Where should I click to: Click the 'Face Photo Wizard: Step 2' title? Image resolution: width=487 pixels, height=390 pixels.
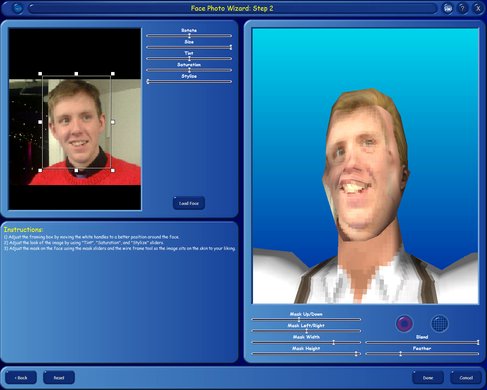(232, 8)
